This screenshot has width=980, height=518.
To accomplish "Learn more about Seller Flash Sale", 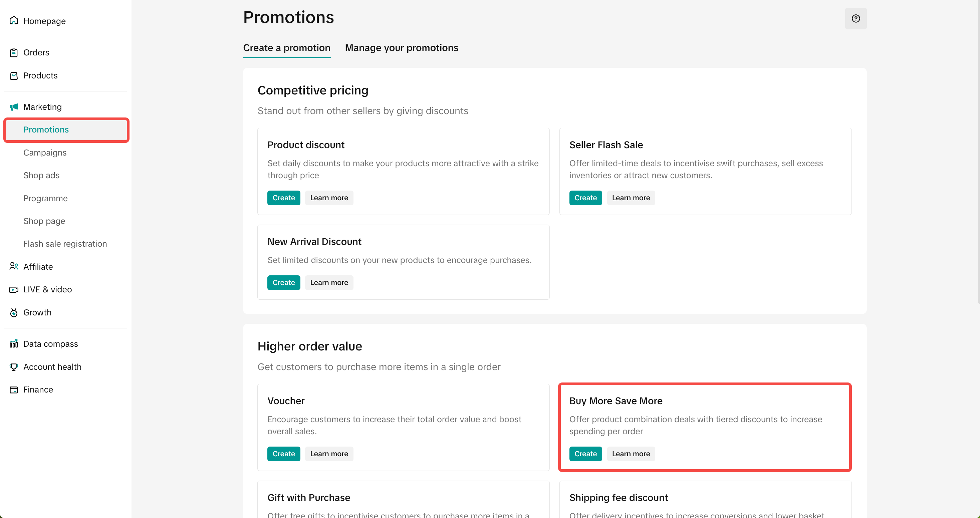I will pos(631,198).
